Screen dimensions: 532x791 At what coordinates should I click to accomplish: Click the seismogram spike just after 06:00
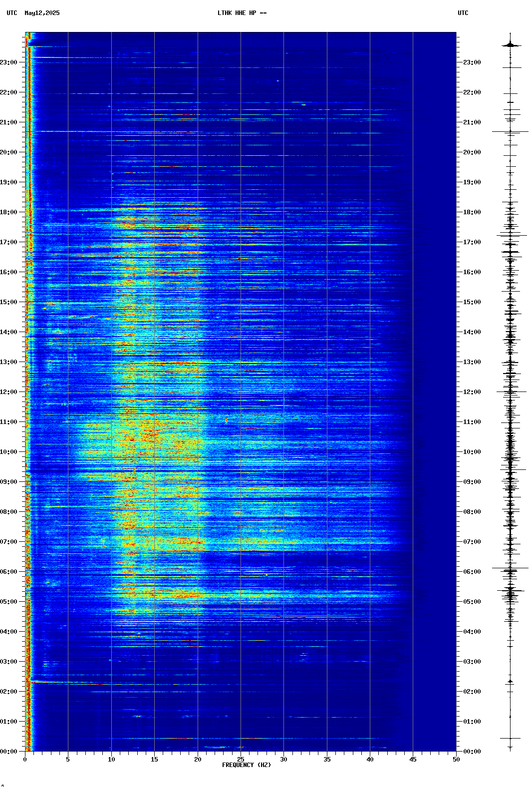510,568
